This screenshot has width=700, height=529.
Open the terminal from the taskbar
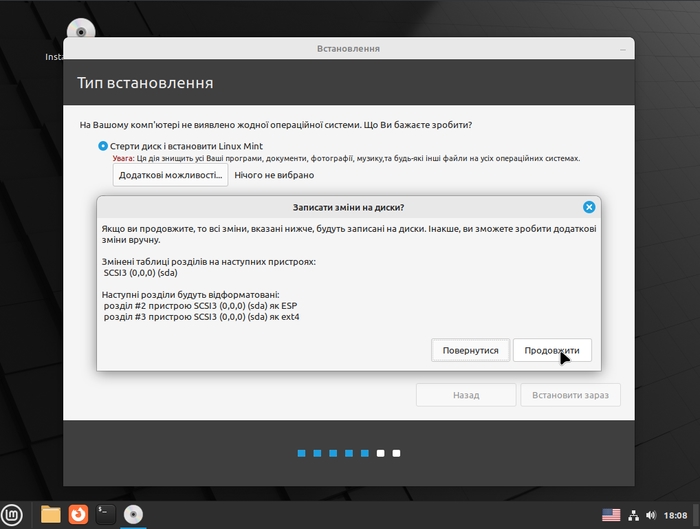(x=106, y=515)
